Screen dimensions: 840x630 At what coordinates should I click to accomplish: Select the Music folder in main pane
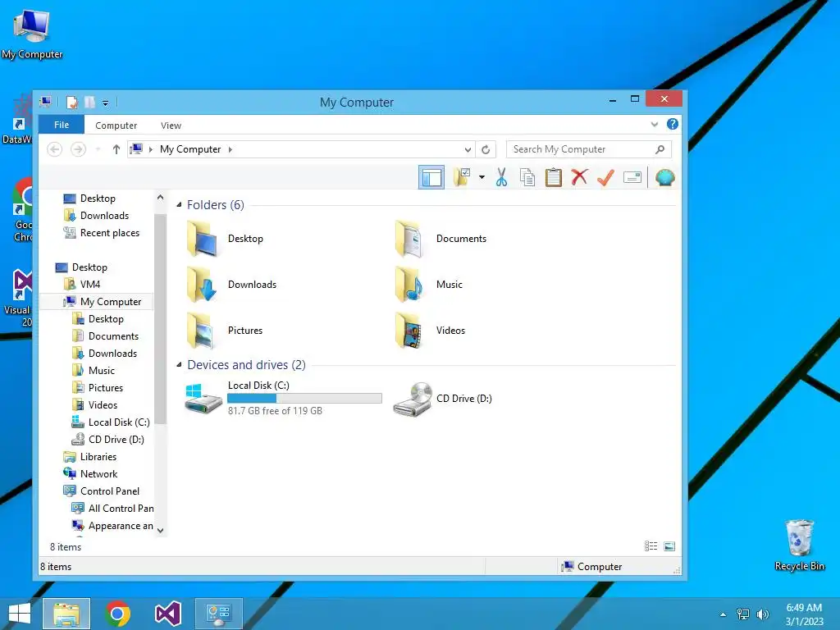click(428, 285)
